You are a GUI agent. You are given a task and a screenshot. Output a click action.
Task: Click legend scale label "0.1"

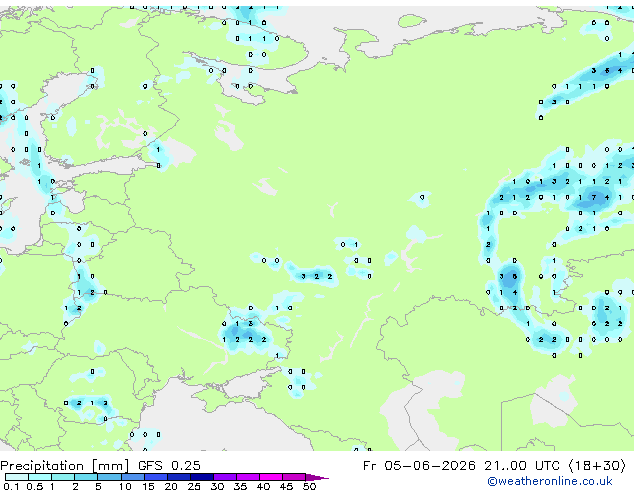(x=11, y=486)
